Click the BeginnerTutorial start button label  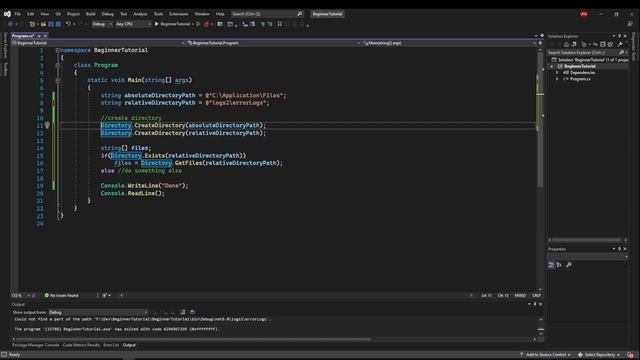point(175,24)
